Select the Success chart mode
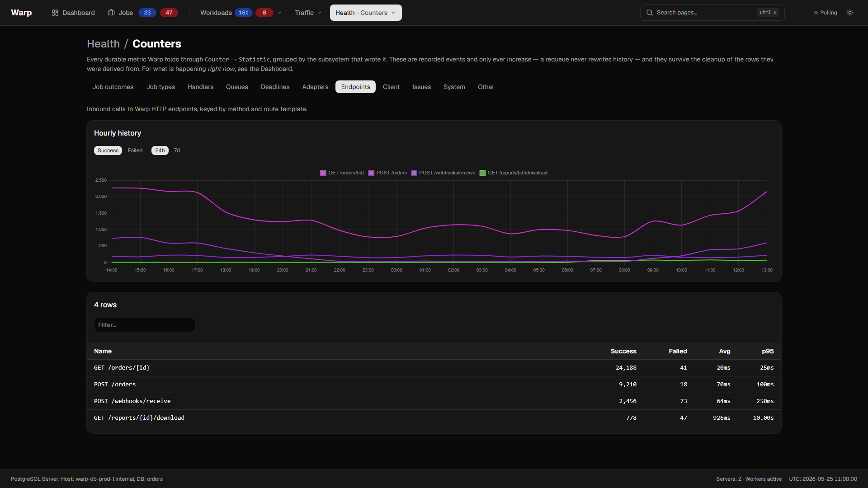Viewport: 868px width, 488px height. tap(108, 150)
